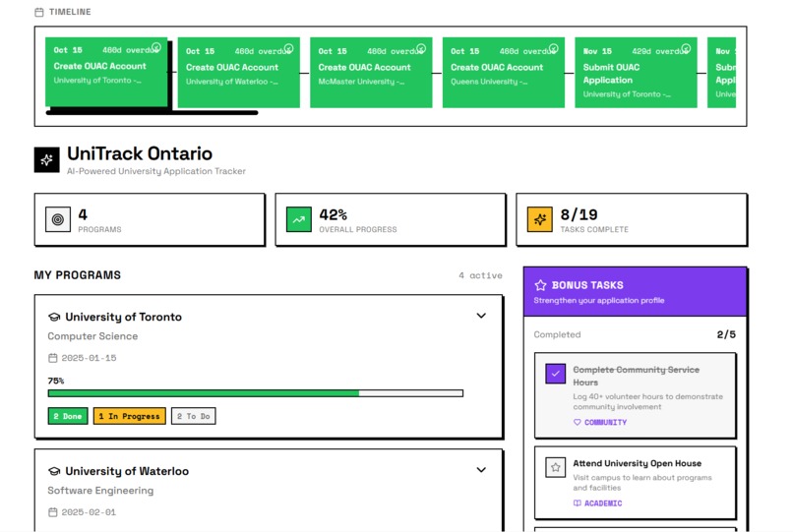Click the 2 To Do badge
Image resolution: width=793 pixels, height=532 pixels.
pos(194,416)
